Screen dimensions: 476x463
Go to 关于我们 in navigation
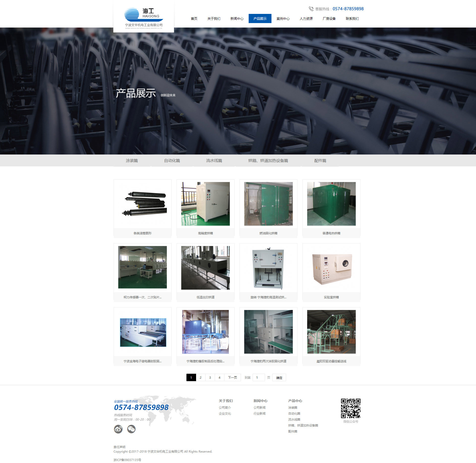click(214, 19)
